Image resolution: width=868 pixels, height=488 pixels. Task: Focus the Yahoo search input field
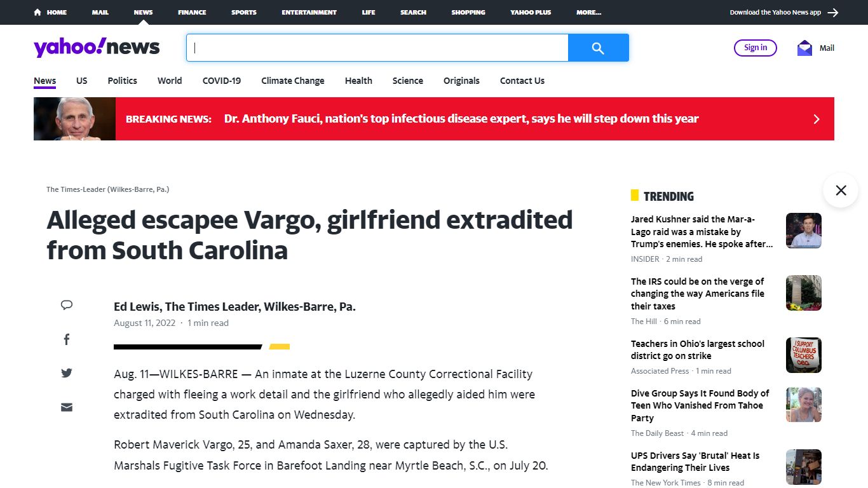(x=377, y=48)
